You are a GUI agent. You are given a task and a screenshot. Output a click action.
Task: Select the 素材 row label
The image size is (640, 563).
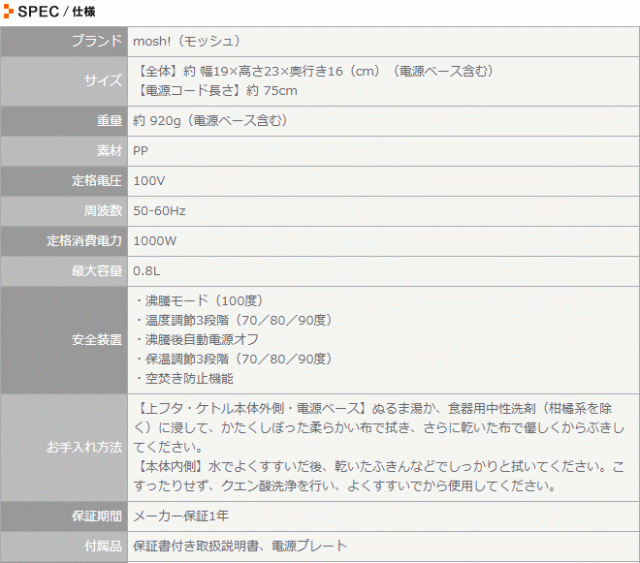108,151
